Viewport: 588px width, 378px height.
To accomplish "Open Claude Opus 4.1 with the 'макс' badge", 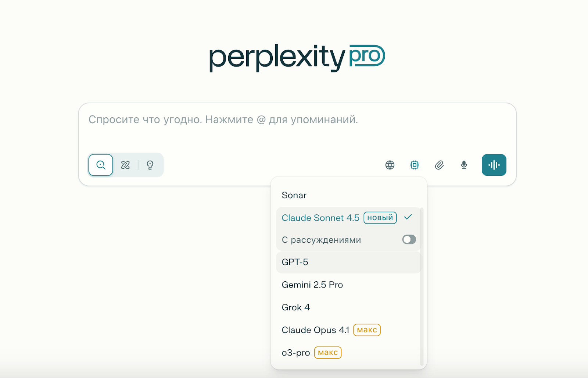I will tap(315, 330).
